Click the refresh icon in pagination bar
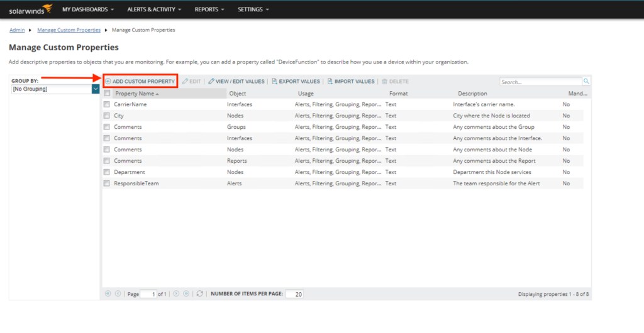Image resolution: width=644 pixels, height=333 pixels. click(199, 293)
